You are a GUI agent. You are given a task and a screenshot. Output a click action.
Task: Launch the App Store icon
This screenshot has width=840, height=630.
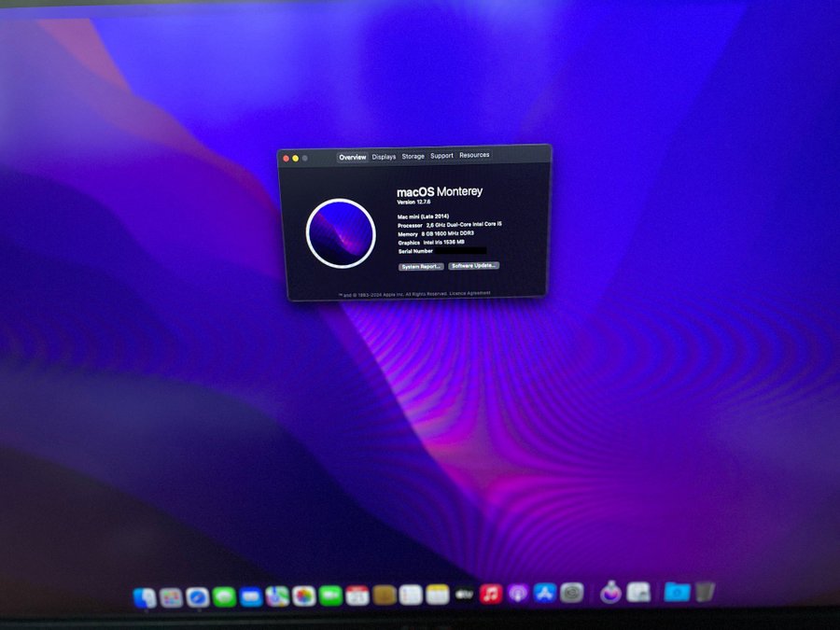coord(546,593)
